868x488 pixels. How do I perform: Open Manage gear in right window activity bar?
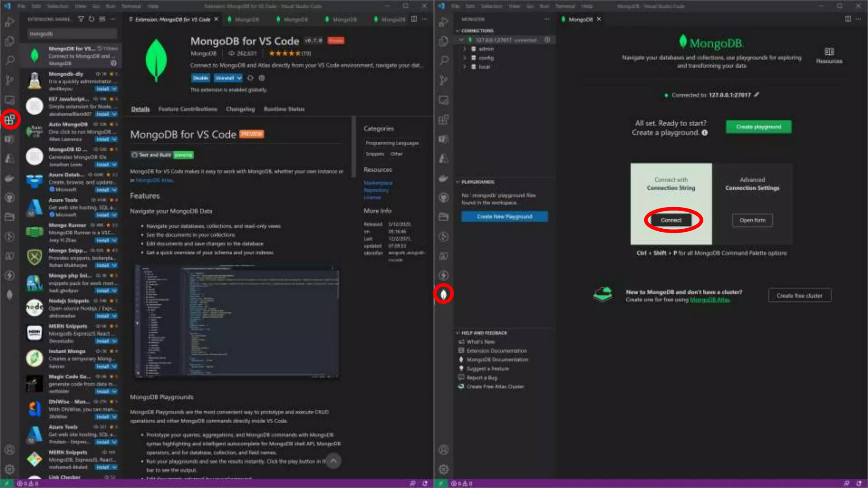[443, 469]
